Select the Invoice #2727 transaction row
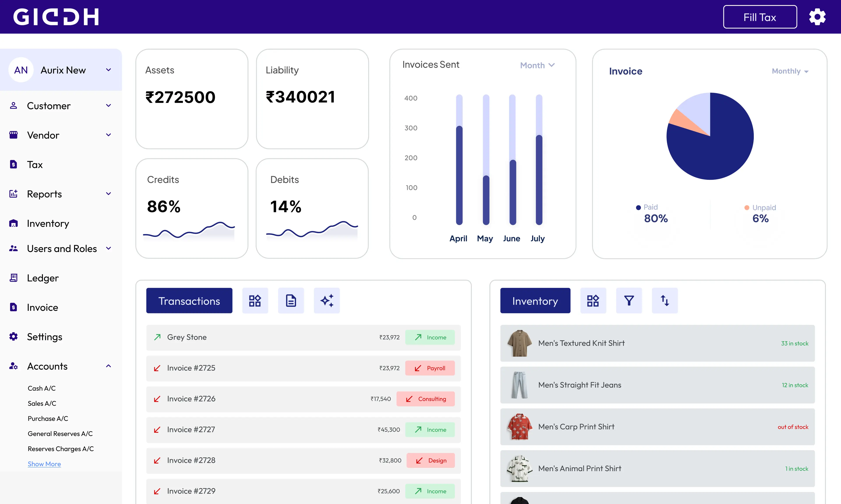841x504 pixels. tap(302, 429)
